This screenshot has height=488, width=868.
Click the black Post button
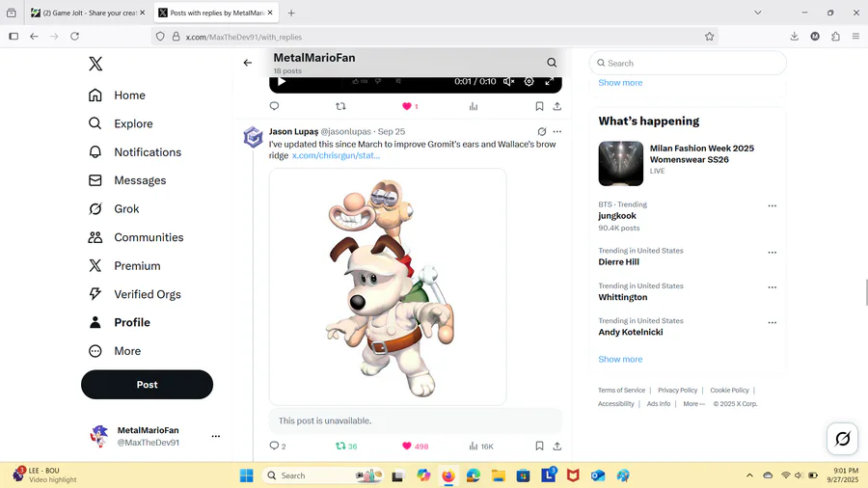[147, 385]
